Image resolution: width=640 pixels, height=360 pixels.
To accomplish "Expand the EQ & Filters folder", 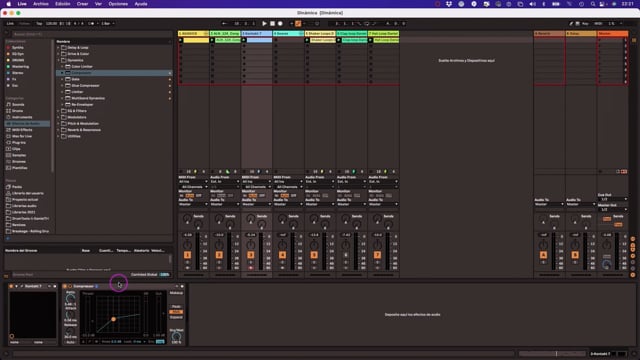I will pyautogui.click(x=58, y=111).
